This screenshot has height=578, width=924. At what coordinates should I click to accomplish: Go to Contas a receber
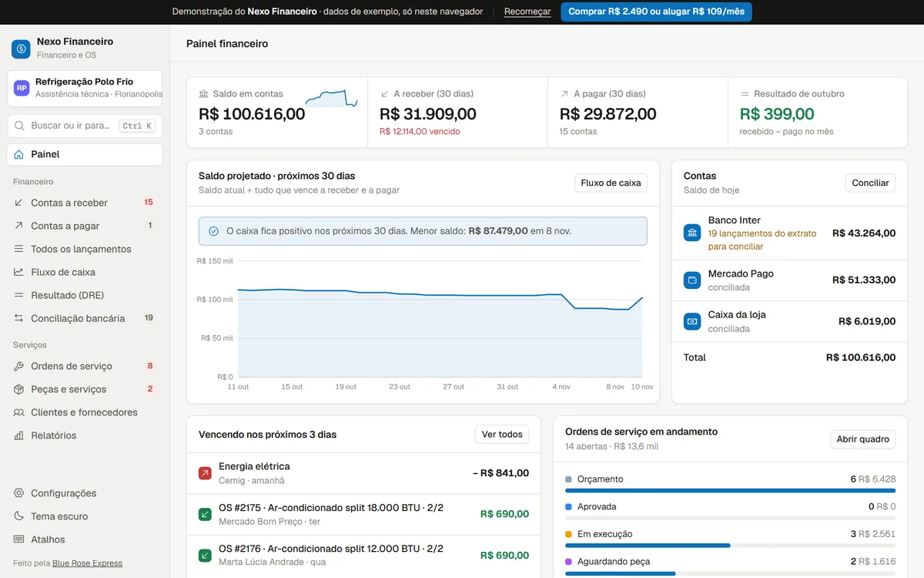[x=85, y=203]
